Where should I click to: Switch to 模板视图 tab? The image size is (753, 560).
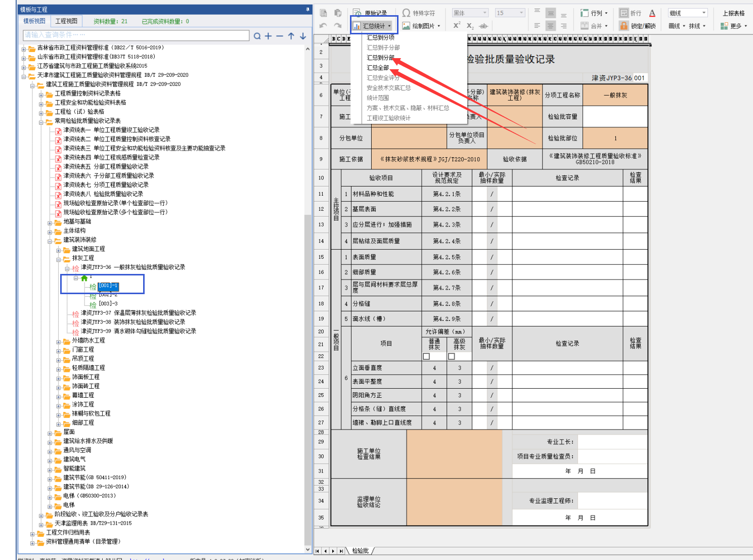pyautogui.click(x=34, y=21)
